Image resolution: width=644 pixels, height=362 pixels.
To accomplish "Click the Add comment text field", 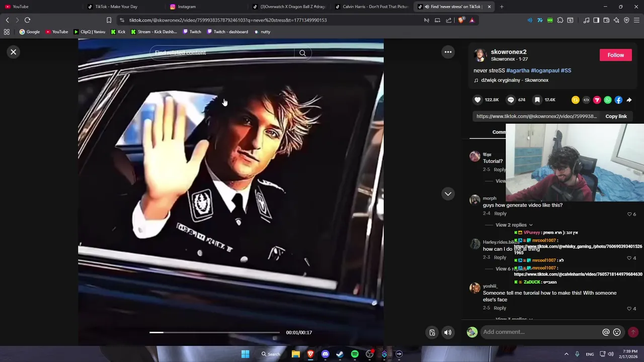I will pos(541,332).
